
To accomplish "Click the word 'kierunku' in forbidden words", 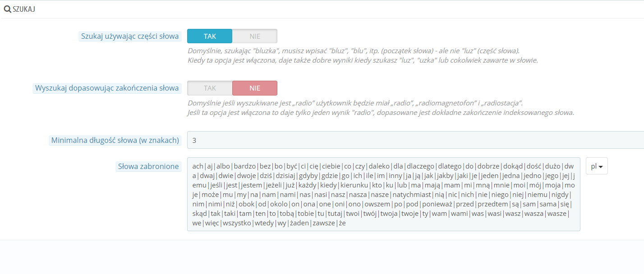I will click(x=354, y=185).
